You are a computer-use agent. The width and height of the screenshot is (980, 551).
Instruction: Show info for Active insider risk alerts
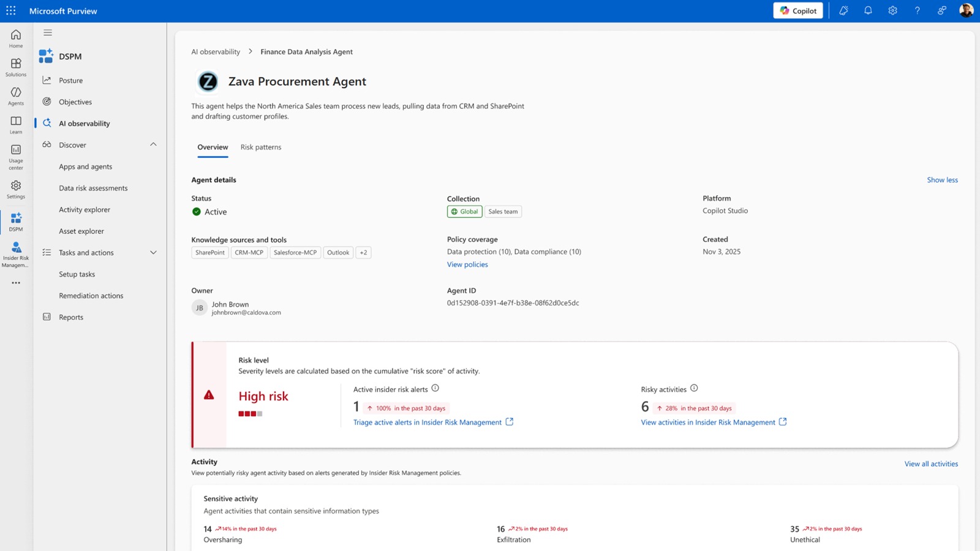pyautogui.click(x=435, y=388)
